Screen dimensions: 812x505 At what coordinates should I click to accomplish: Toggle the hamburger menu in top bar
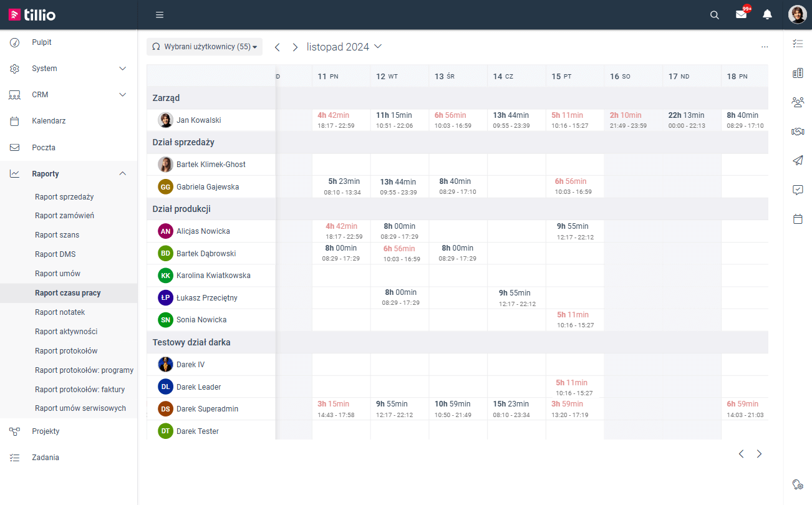tap(160, 15)
